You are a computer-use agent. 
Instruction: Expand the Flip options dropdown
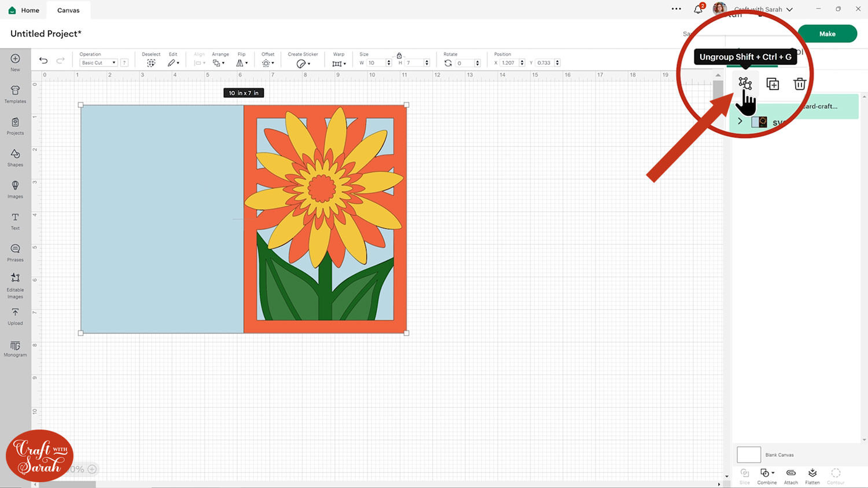[x=242, y=63]
